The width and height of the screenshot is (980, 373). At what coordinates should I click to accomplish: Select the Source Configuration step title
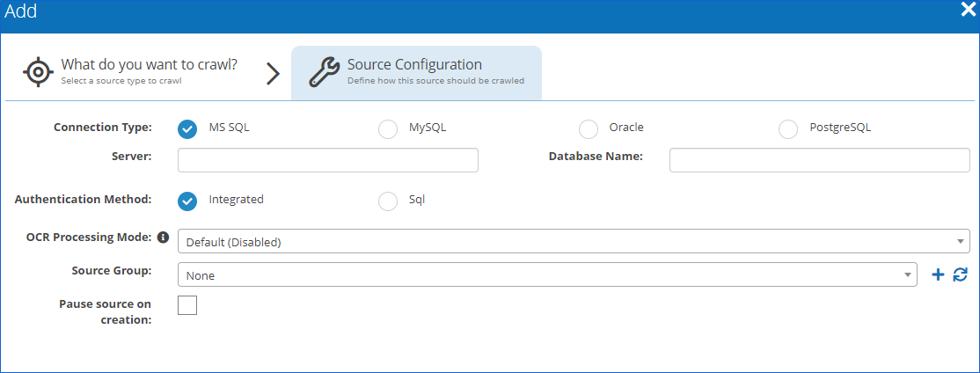414,65
